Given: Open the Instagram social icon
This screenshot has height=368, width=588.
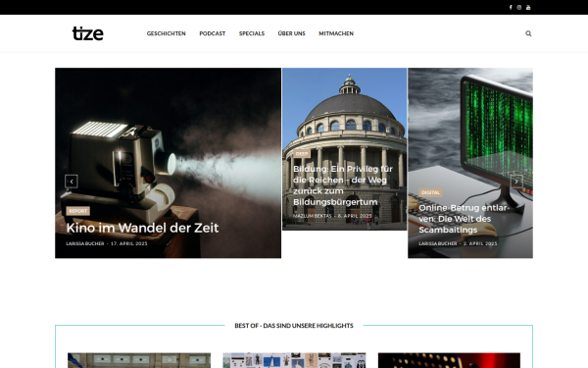Looking at the screenshot, I should (x=519, y=7).
